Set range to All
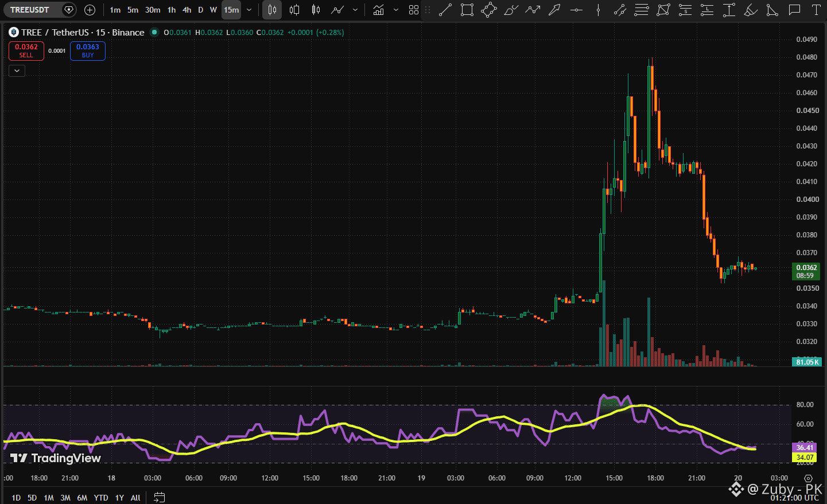The image size is (827, 504). pyautogui.click(x=135, y=498)
